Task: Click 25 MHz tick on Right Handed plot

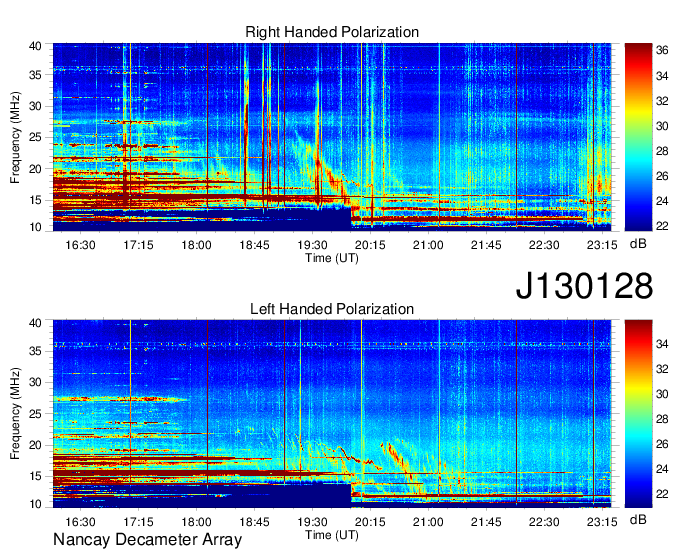Action: click(35, 137)
